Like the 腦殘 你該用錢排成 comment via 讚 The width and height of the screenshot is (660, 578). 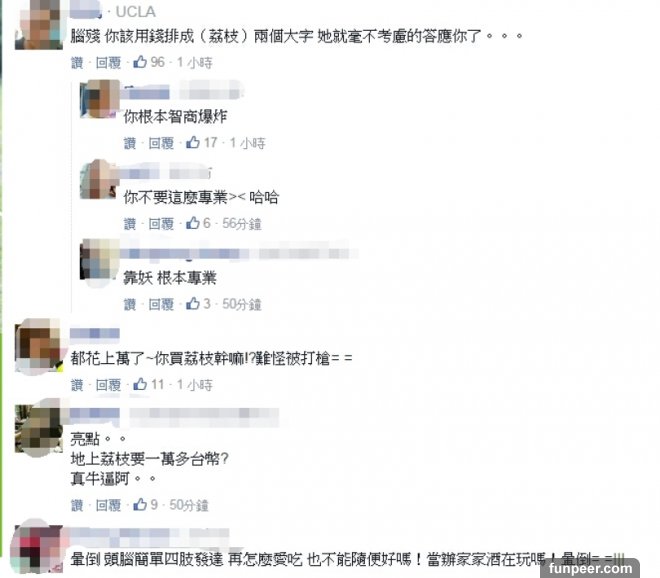tap(77, 63)
